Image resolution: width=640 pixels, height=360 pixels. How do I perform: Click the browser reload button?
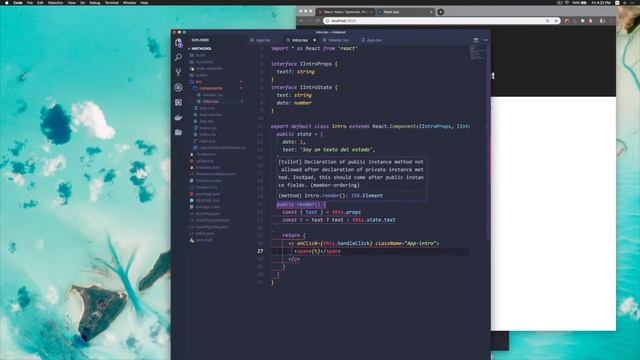click(318, 20)
